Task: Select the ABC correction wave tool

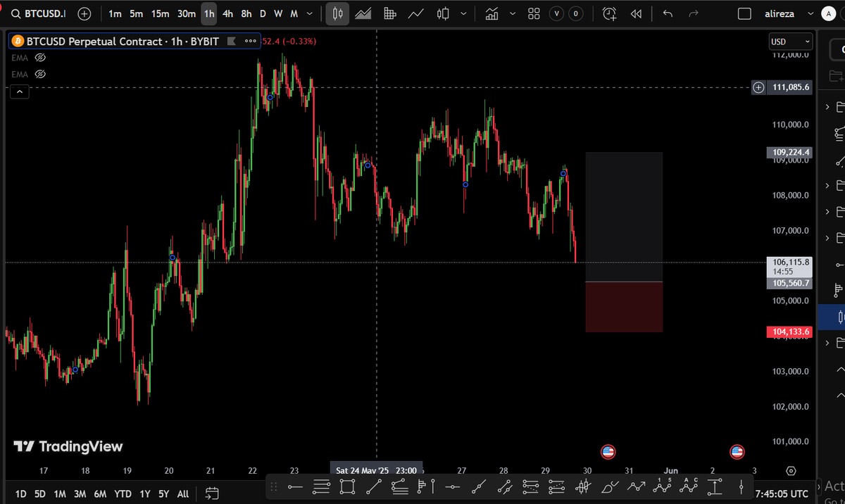Action: (x=689, y=486)
